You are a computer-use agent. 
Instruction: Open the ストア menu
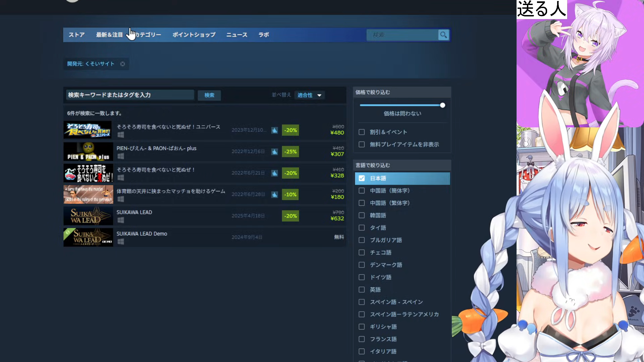pos(76,35)
